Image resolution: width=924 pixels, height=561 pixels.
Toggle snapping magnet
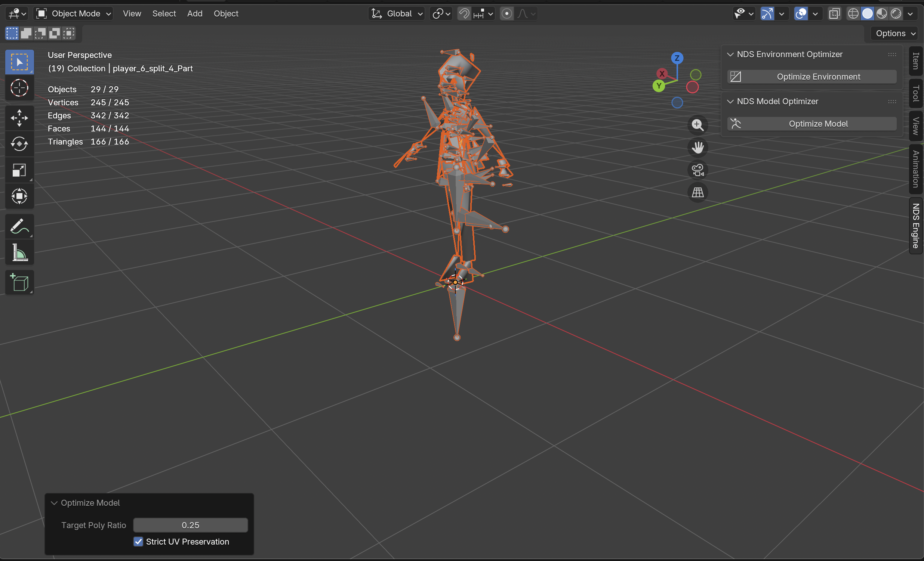(x=464, y=14)
